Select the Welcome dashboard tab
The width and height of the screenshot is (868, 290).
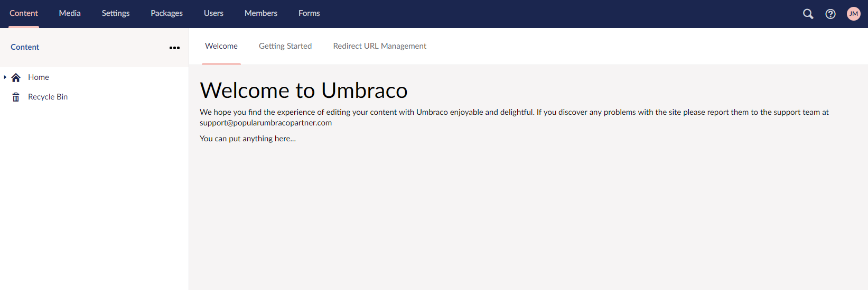coord(221,46)
